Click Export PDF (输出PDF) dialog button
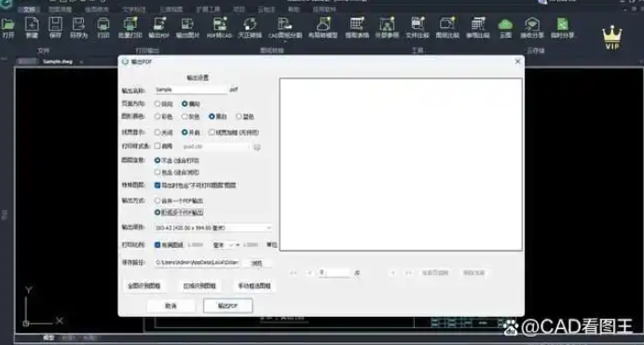The image size is (644, 345). (x=228, y=306)
